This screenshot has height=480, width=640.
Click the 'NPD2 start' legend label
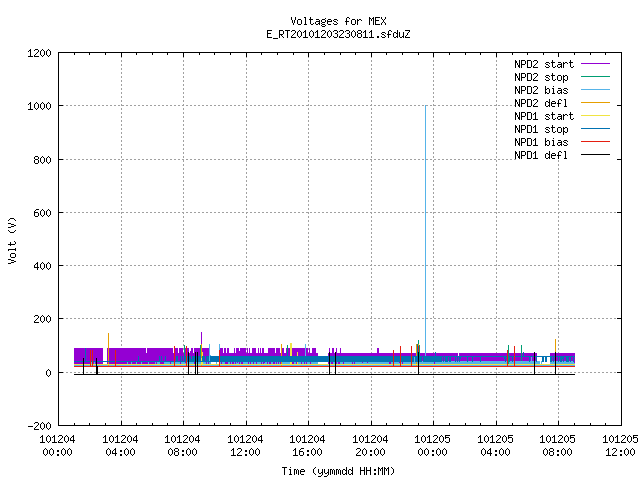click(544, 64)
